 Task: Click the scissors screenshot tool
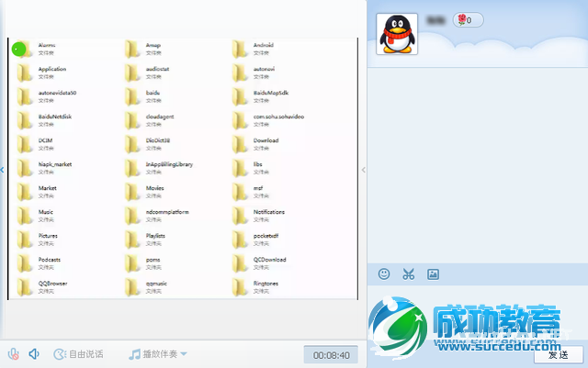click(x=408, y=274)
